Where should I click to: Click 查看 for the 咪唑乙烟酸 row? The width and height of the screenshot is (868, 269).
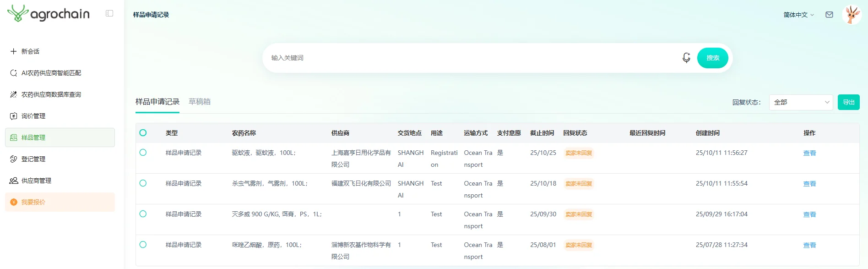pos(809,245)
